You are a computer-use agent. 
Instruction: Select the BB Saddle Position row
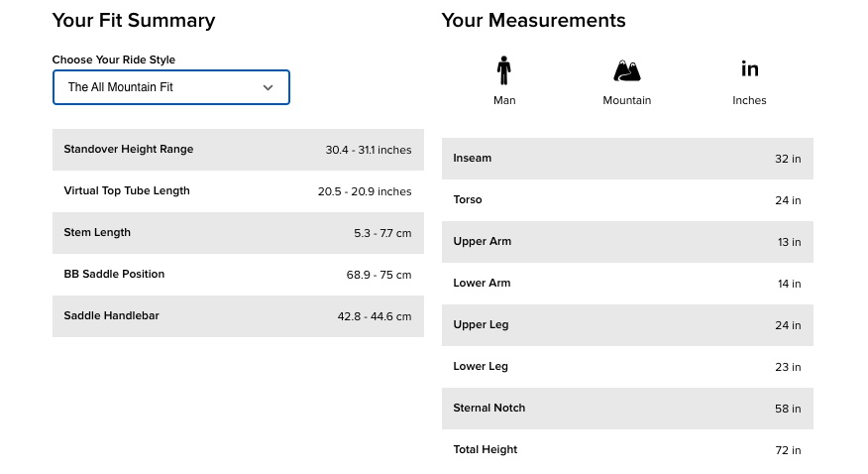(x=238, y=275)
